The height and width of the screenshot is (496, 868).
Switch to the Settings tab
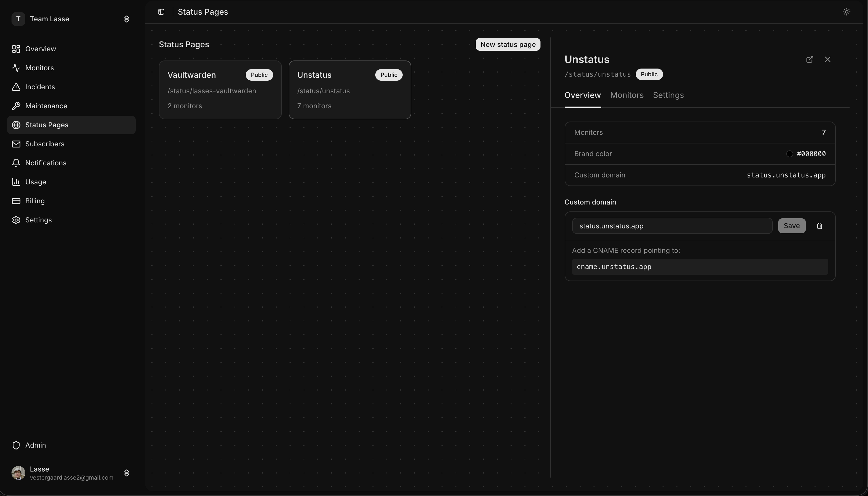click(x=668, y=95)
